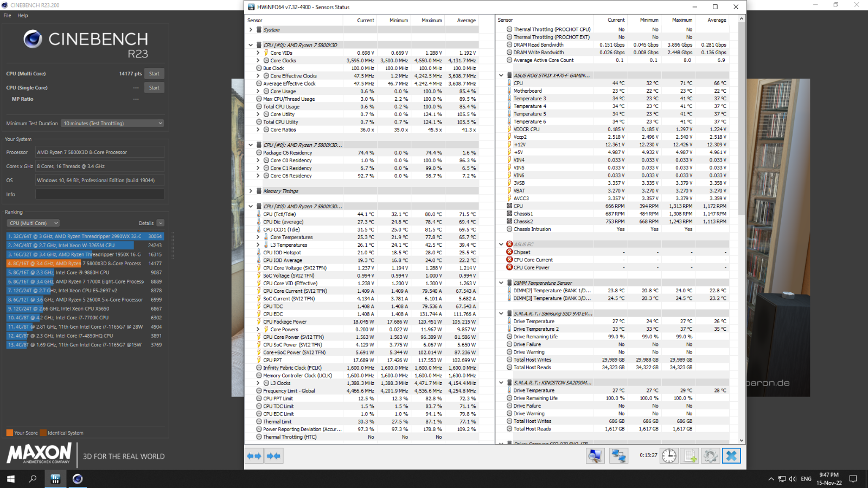The image size is (868, 488).
Task: Click the scrollbar down arrow in HWiNFO
Action: pos(741,440)
